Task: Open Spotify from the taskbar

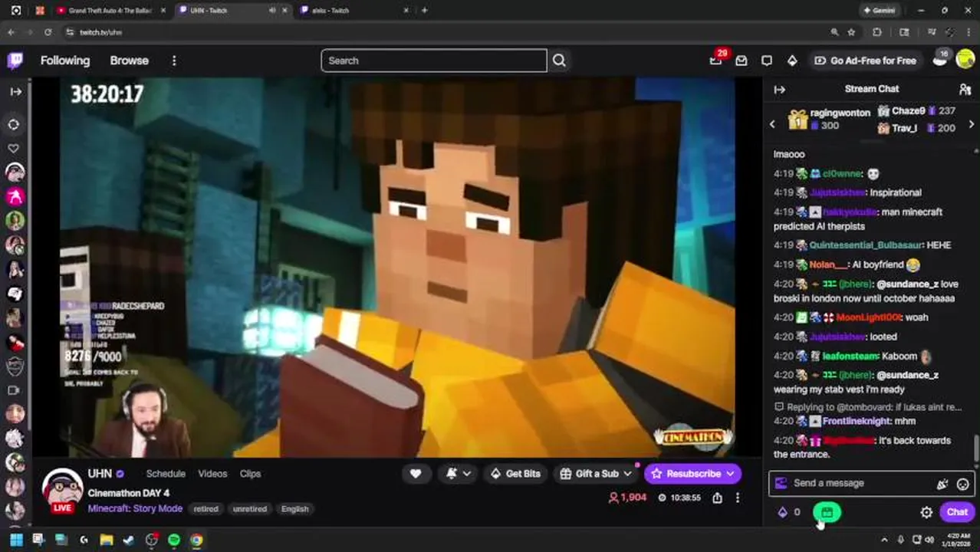Action: point(174,540)
